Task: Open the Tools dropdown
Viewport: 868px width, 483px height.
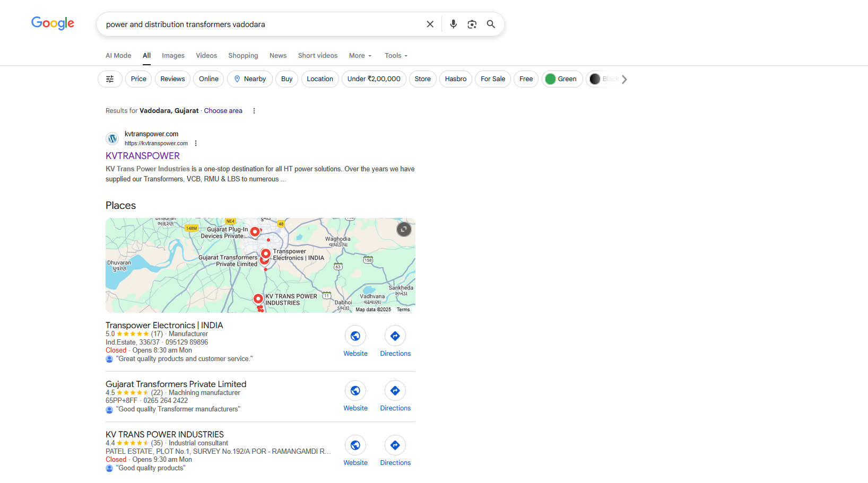Action: [396, 56]
